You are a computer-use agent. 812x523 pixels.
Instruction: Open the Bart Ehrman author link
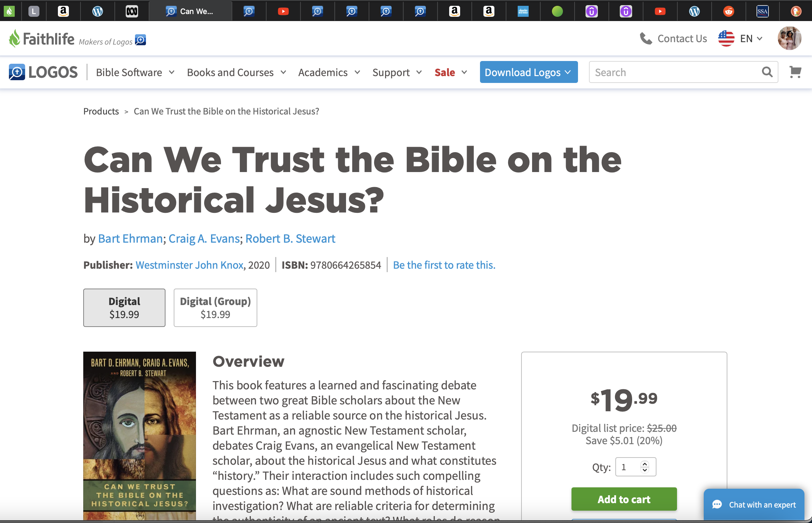(x=130, y=239)
